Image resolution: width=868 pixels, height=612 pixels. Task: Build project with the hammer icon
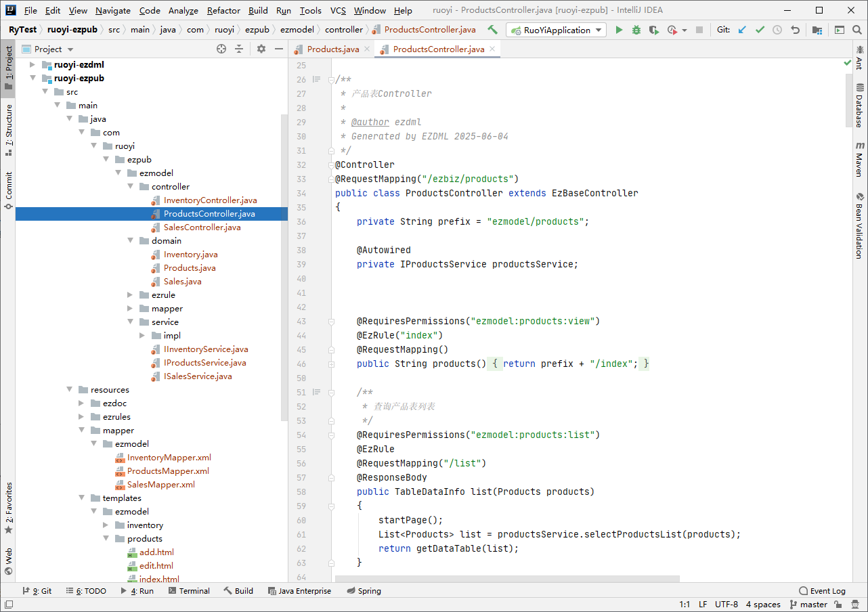pos(492,30)
